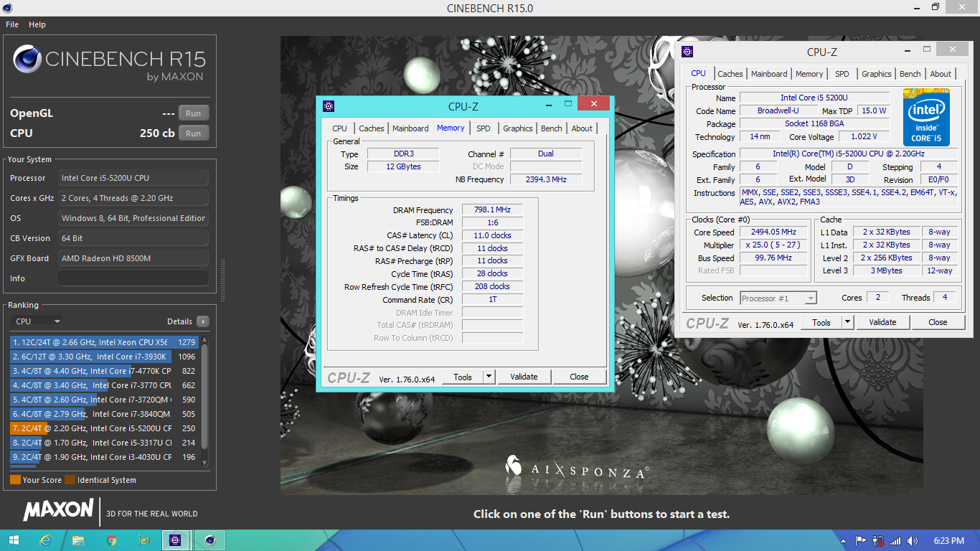Click the volume speaker icon in the tray
This screenshot has height=551, width=980.
click(x=913, y=541)
